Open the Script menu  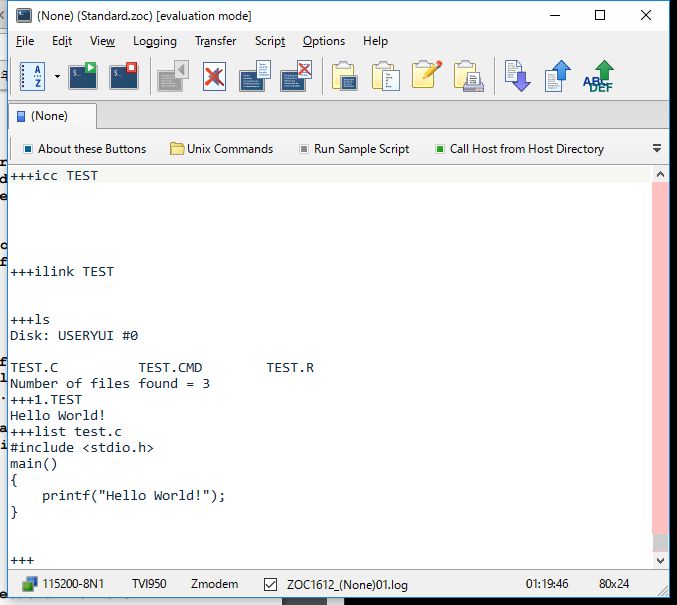(270, 41)
